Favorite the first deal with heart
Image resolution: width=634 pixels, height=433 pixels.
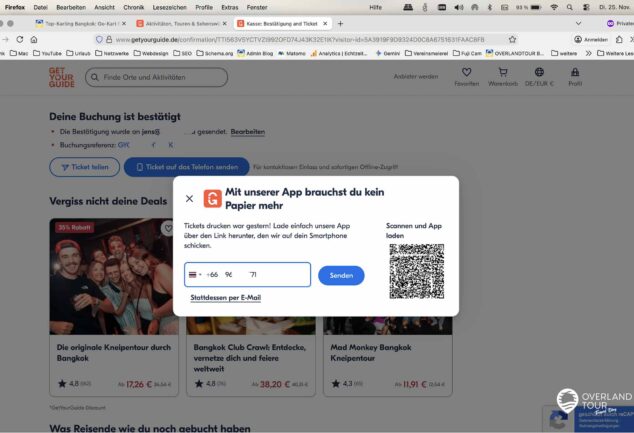pyautogui.click(x=169, y=228)
